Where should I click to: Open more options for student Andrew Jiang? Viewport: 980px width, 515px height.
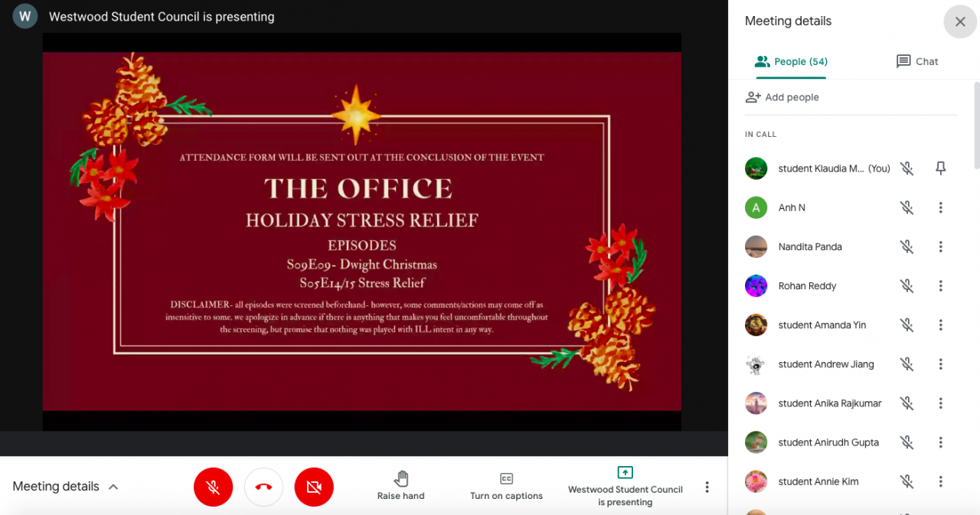[x=941, y=364]
